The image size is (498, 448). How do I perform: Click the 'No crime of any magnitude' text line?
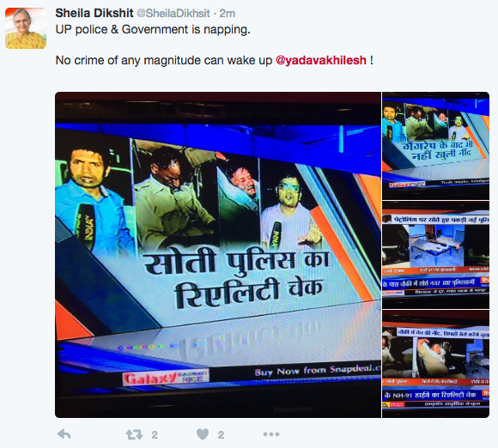point(214,60)
